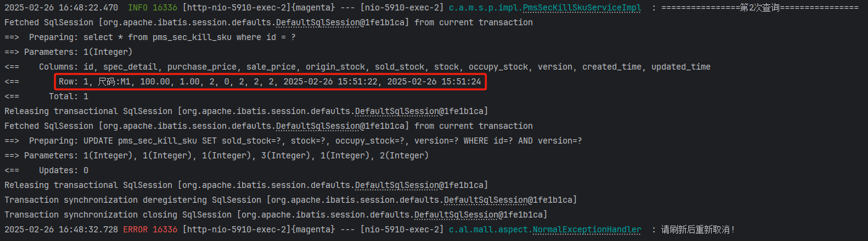Viewport: 868px width, 241px height.
Task: Click the UPDATE pms_sec_kill_sku SET statement
Action: click(332, 141)
